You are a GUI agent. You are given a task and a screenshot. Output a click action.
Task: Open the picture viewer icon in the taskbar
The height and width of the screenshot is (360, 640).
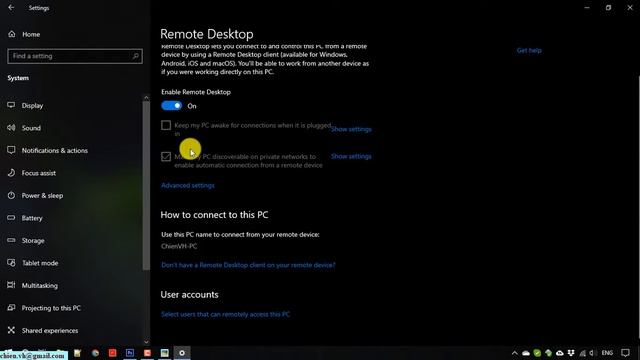click(x=164, y=353)
